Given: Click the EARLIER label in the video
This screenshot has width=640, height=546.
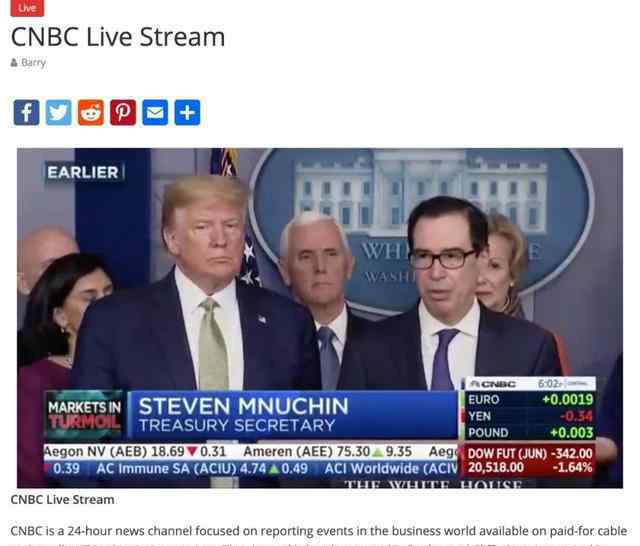Looking at the screenshot, I should tap(83, 172).
